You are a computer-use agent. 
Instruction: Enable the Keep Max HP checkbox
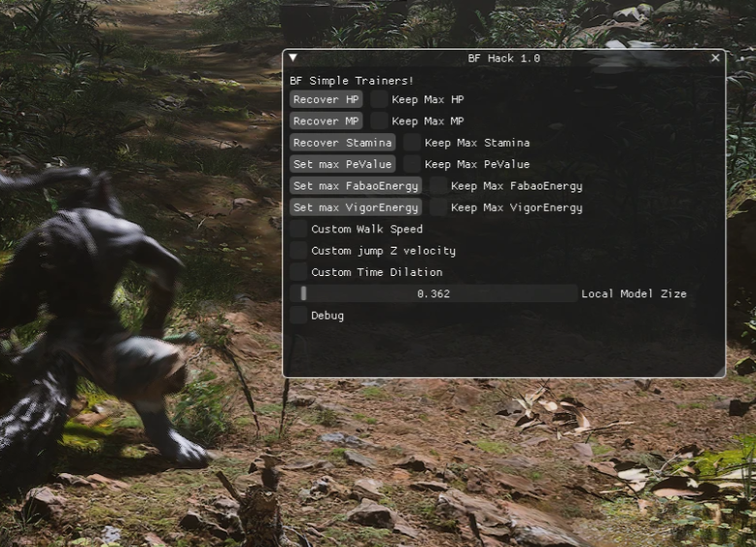point(379,99)
